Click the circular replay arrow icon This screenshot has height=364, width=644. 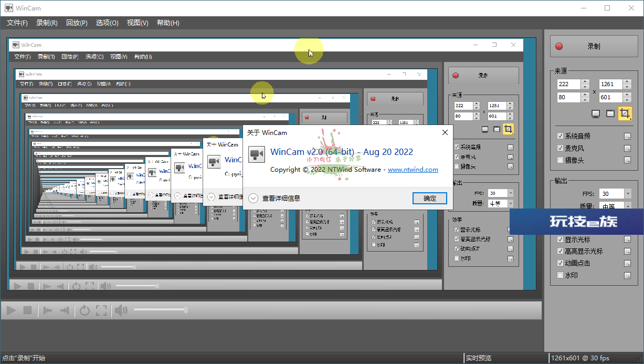(x=85, y=310)
